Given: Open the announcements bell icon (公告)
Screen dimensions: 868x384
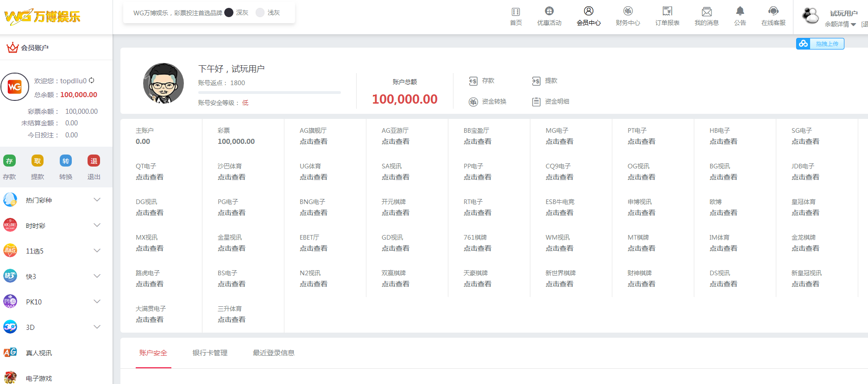Looking at the screenshot, I should pyautogui.click(x=740, y=12).
